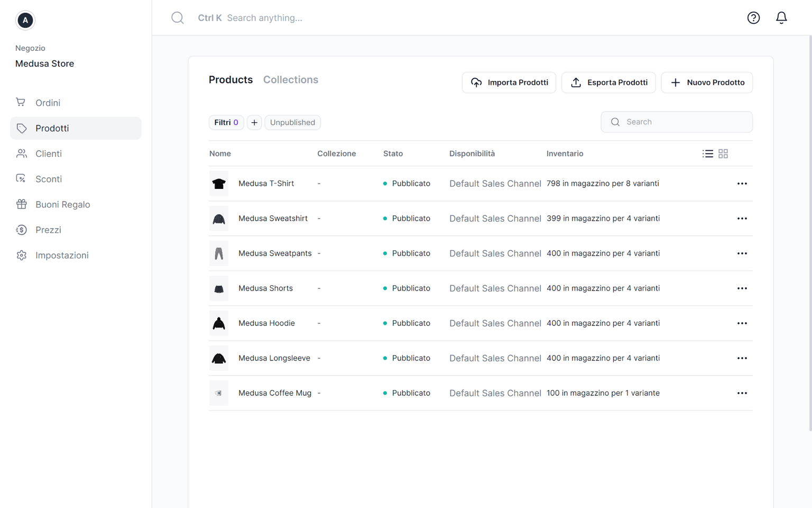Click the Esporta Prodotti button
Viewport: 812px width, 508px height.
(x=608, y=83)
